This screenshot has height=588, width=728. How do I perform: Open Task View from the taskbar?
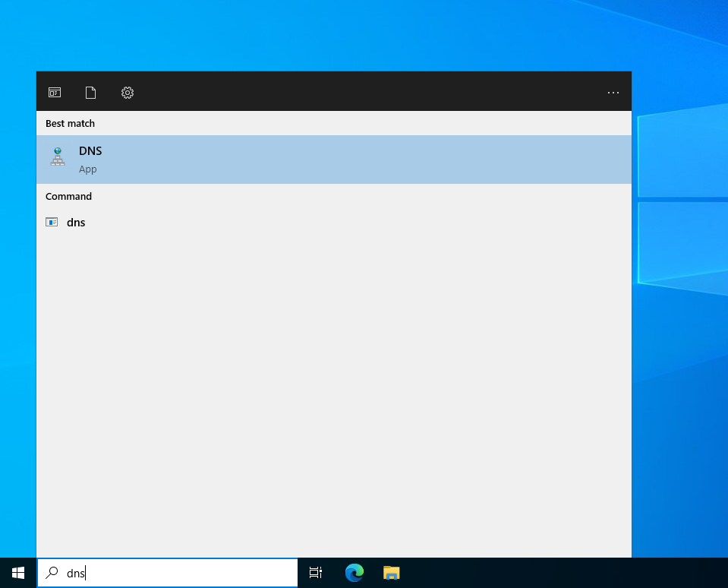pyautogui.click(x=316, y=573)
